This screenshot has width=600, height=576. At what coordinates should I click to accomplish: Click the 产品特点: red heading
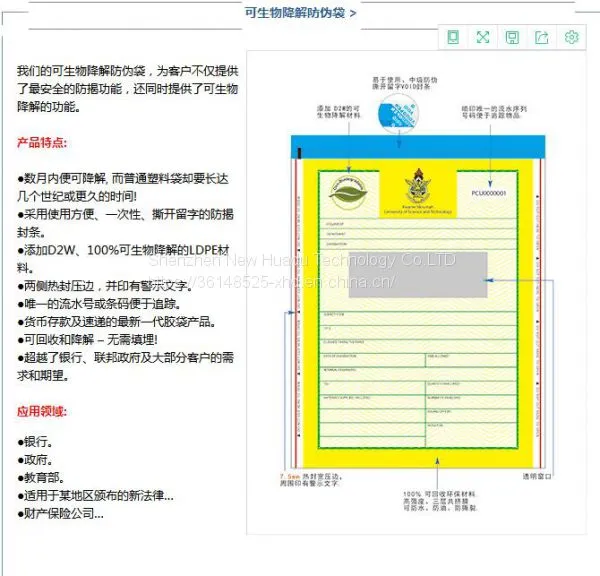[x=42, y=143]
